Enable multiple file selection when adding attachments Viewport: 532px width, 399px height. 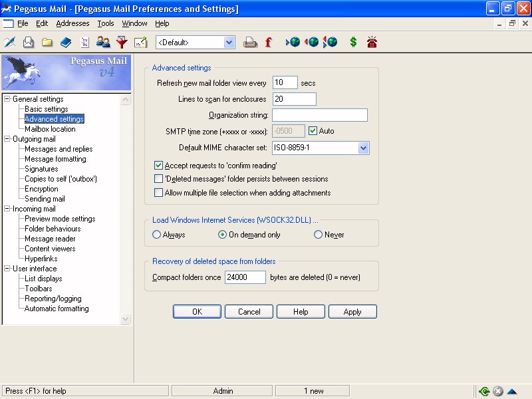[158, 192]
